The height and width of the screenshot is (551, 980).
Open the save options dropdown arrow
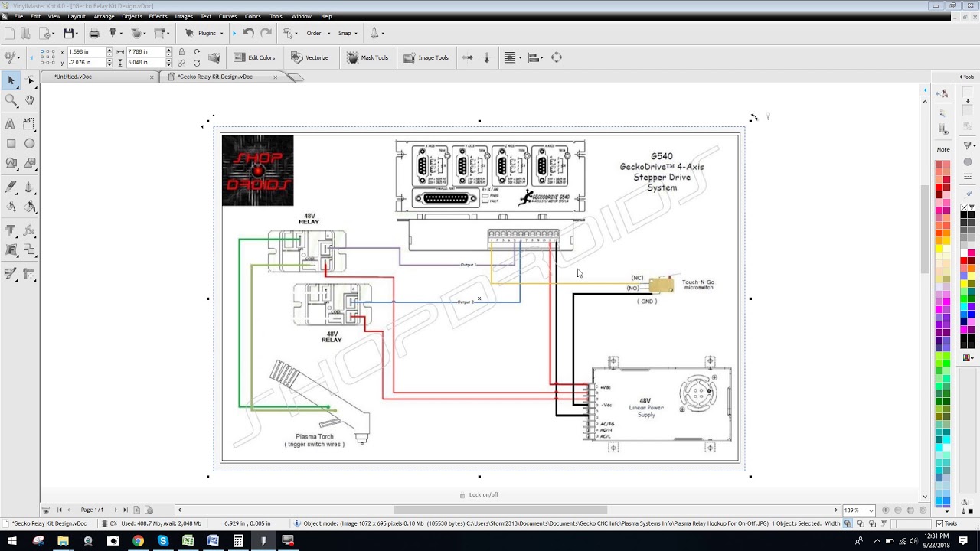[x=78, y=33]
